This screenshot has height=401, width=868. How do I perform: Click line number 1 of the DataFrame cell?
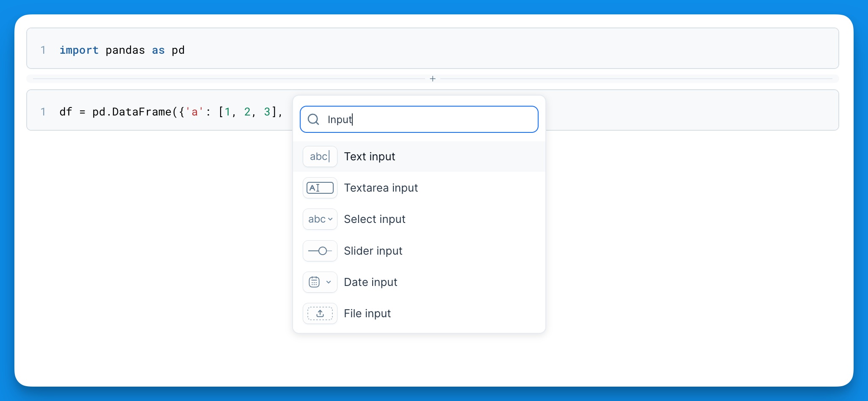coord(43,112)
